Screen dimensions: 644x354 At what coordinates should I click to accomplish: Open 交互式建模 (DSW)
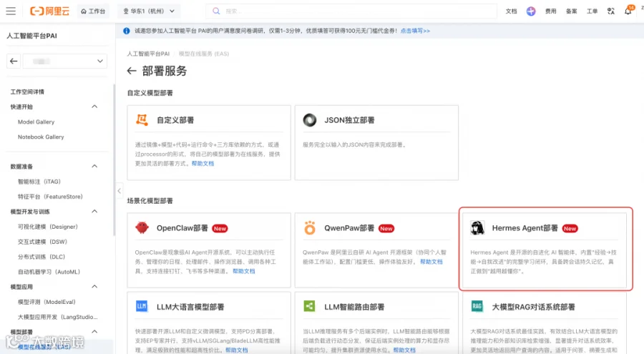point(42,242)
